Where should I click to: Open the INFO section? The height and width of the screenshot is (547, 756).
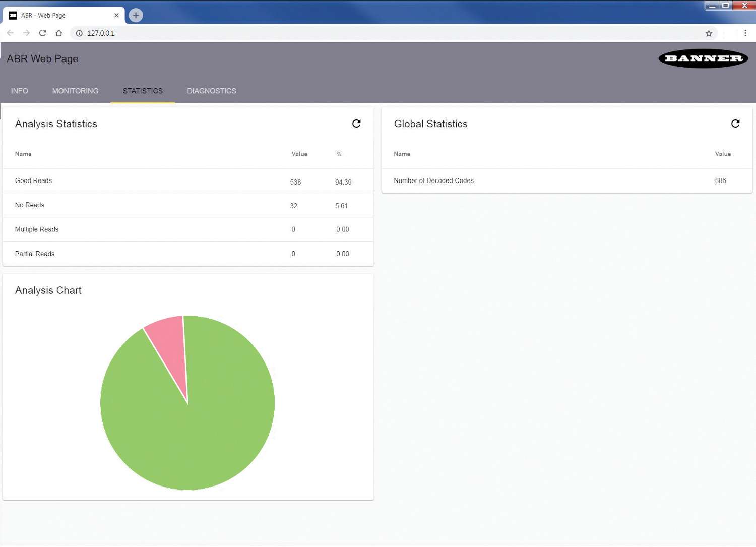tap(19, 91)
